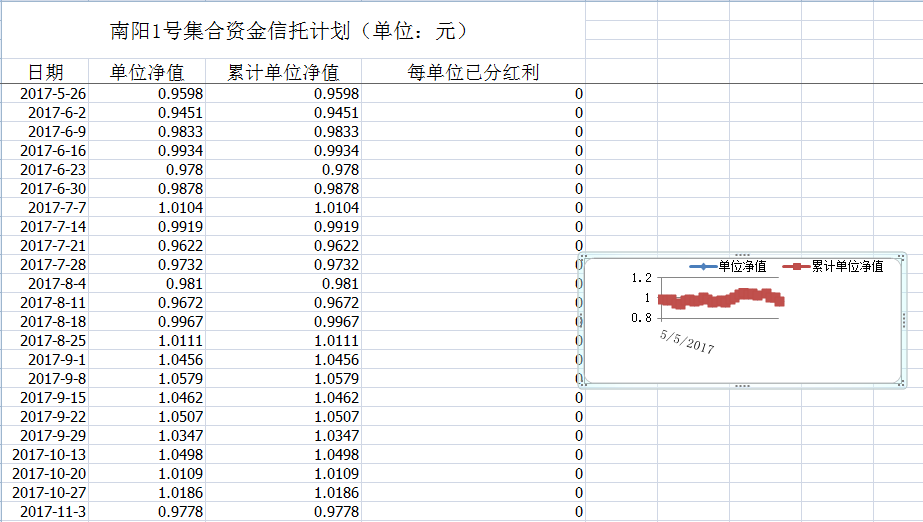The width and height of the screenshot is (923, 522).
Task: Click the 累计单位净值 column header cell
Action: [283, 72]
